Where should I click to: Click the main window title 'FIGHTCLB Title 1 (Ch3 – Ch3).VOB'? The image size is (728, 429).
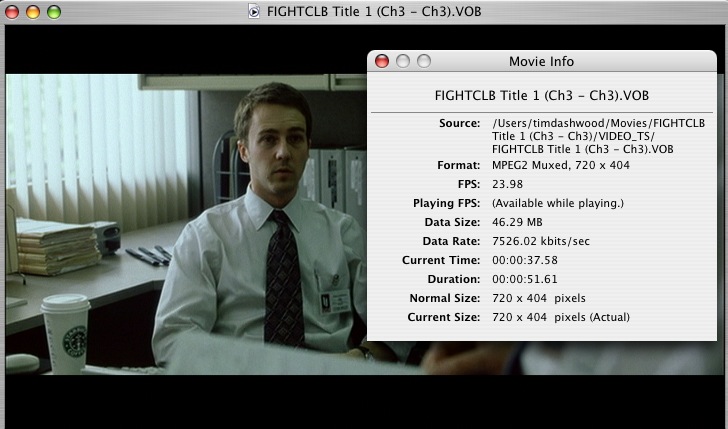[374, 12]
